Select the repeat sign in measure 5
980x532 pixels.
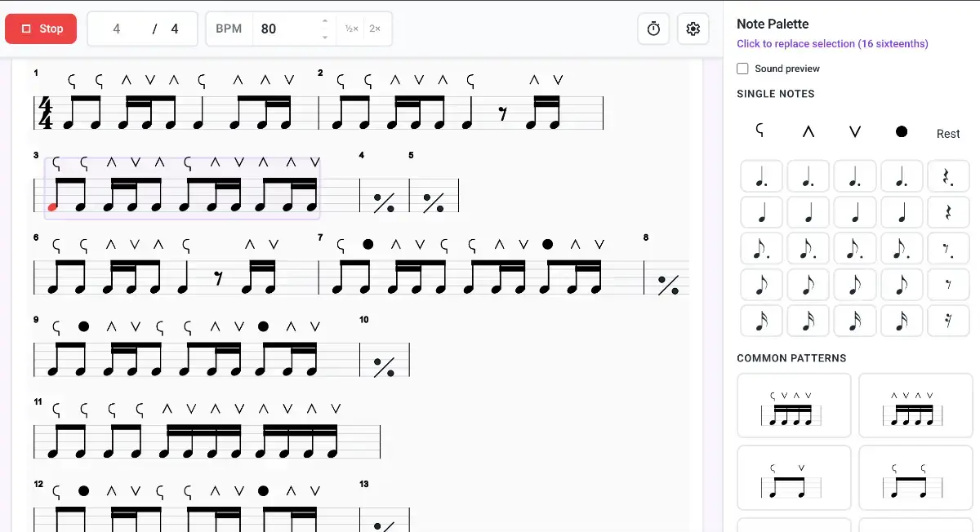click(x=434, y=202)
